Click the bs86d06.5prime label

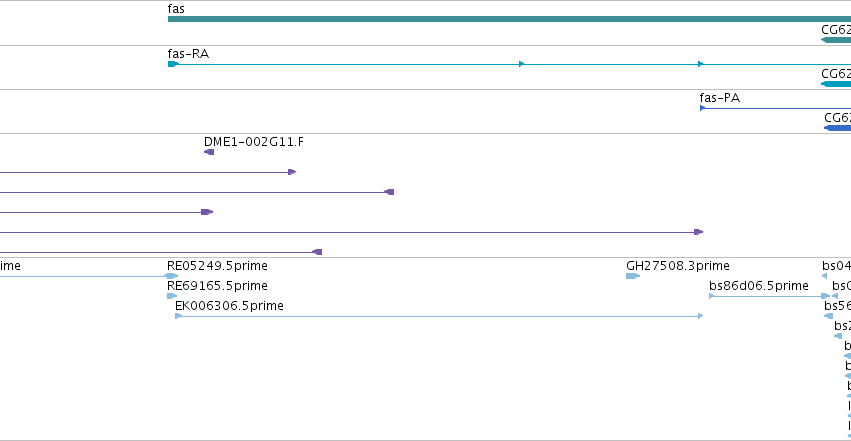pyautogui.click(x=759, y=286)
